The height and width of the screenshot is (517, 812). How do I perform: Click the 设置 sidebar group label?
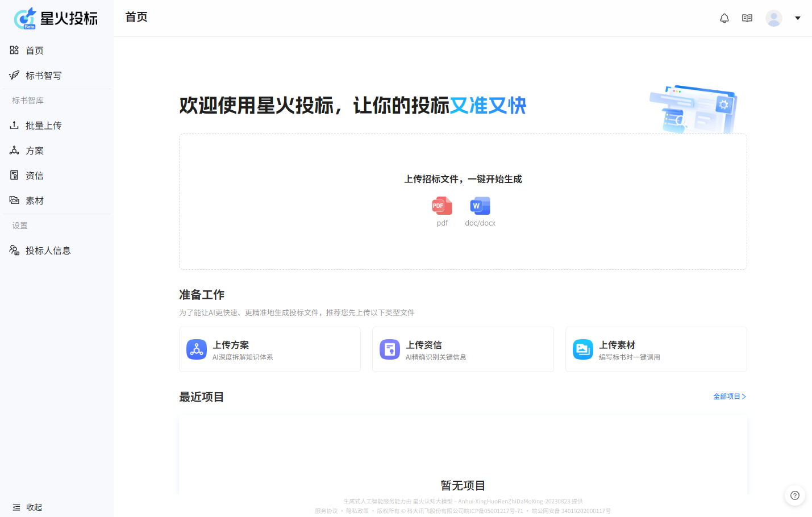[x=20, y=226]
